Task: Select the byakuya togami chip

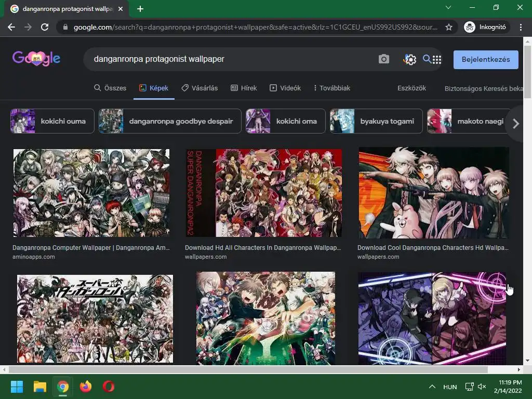Action: pos(376,121)
